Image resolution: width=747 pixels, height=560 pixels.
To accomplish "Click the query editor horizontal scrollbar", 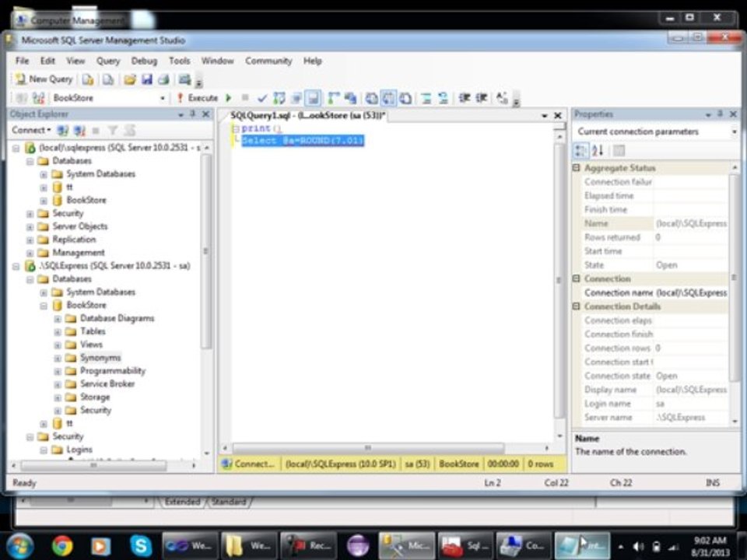I will coord(368,448).
